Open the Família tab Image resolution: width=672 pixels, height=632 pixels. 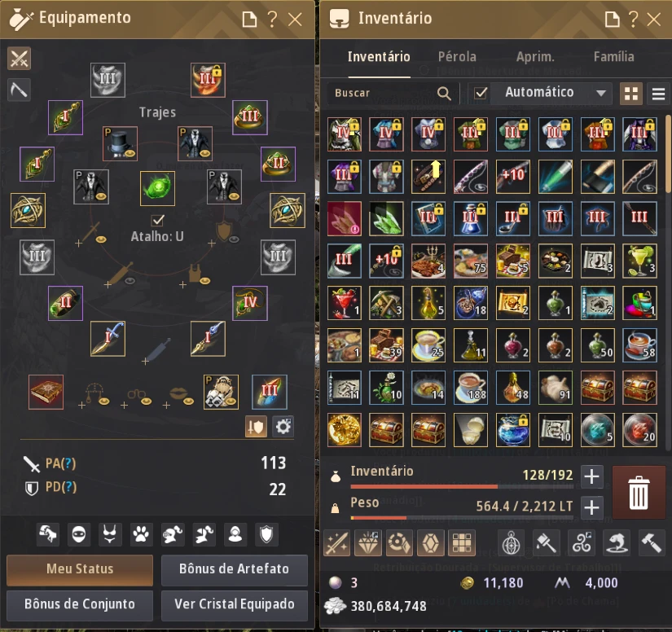(x=613, y=56)
